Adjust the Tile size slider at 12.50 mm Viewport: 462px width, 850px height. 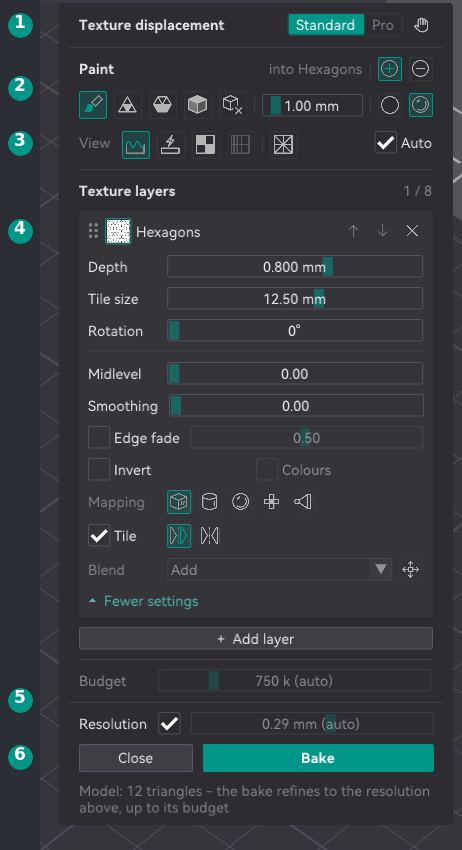point(295,299)
